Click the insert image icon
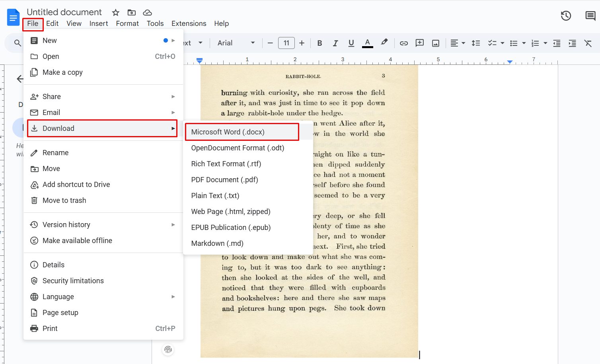Image resolution: width=600 pixels, height=364 pixels. pos(436,43)
